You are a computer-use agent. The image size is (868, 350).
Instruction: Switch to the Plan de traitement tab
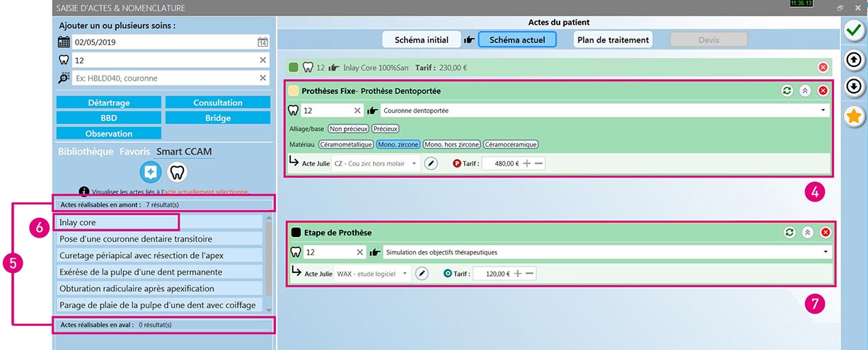coord(612,40)
